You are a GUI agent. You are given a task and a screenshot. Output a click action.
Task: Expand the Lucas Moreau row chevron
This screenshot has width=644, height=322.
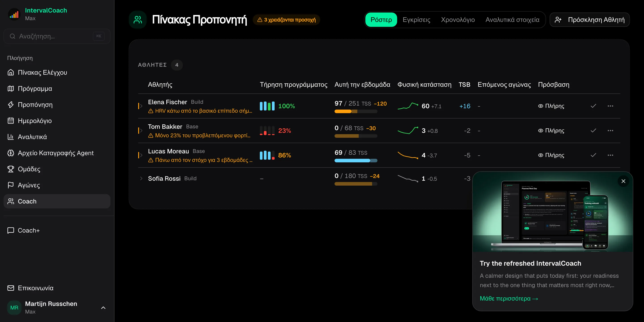click(x=141, y=155)
